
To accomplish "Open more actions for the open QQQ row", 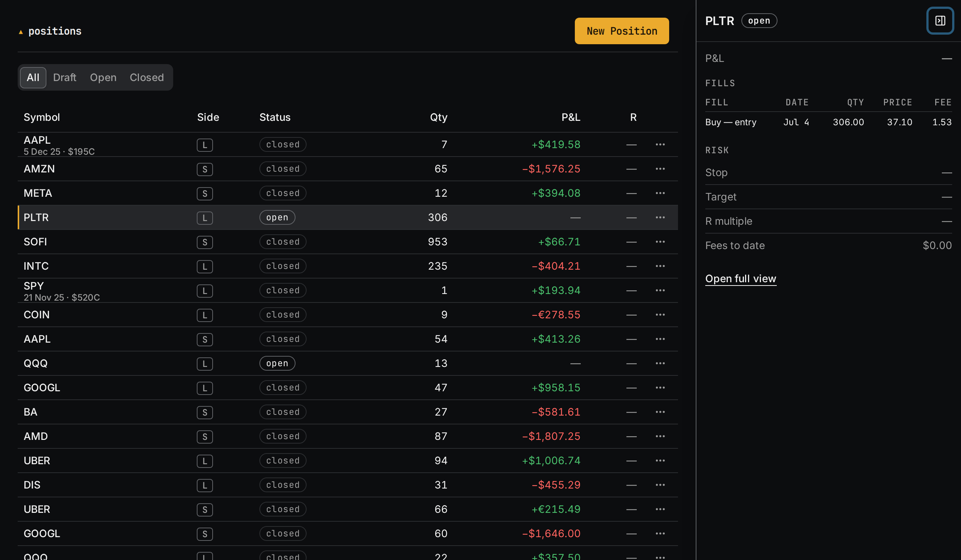I will tap(660, 363).
